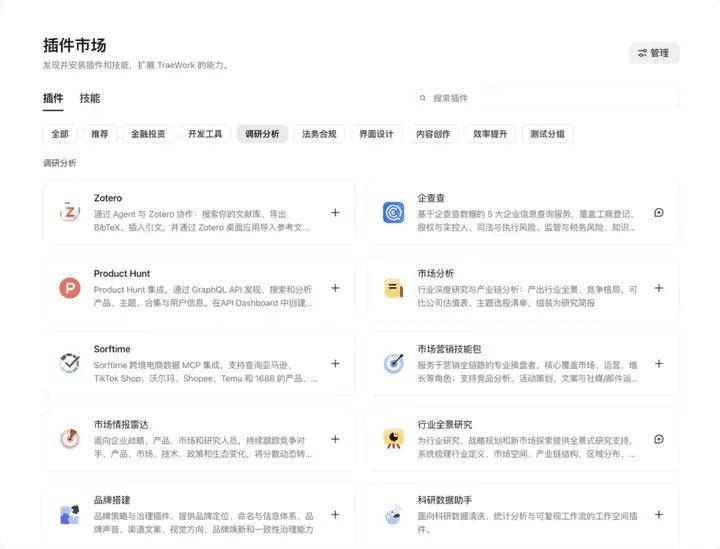Select the 效率提升 category filter
This screenshot has width=720, height=549.
point(490,134)
